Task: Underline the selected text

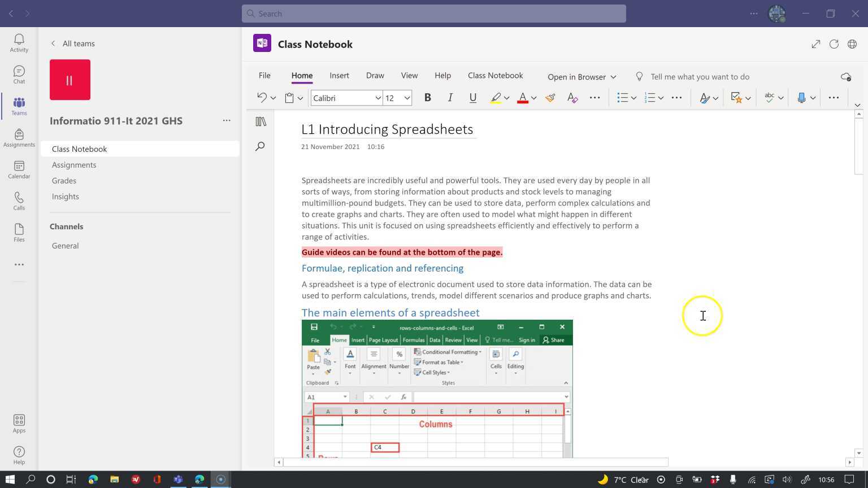Action: [x=472, y=98]
